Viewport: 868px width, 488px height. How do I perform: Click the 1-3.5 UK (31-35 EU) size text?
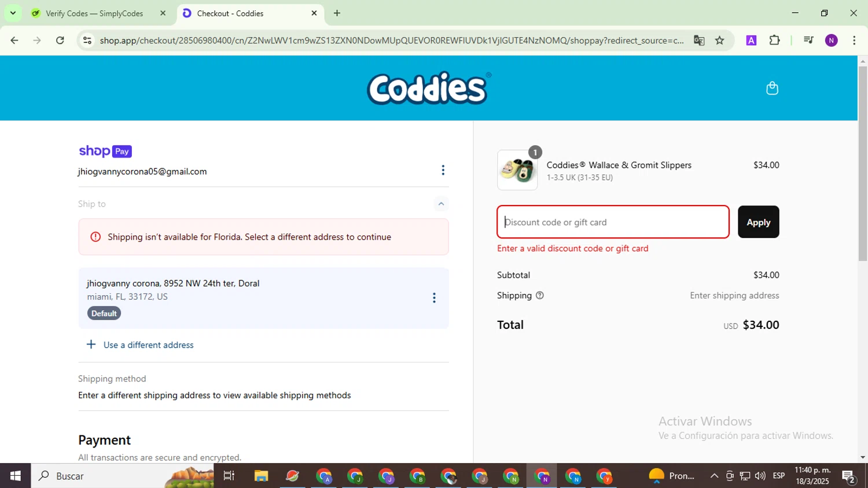(580, 178)
